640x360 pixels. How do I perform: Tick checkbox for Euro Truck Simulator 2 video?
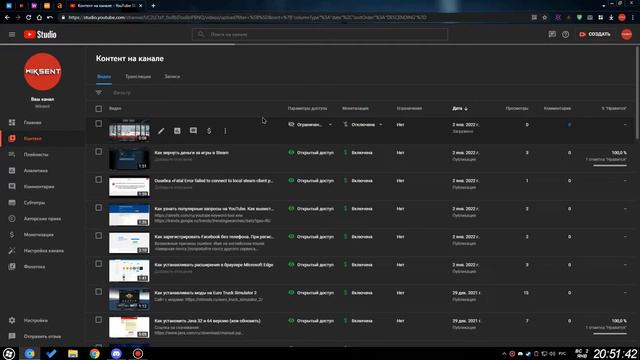[99, 291]
